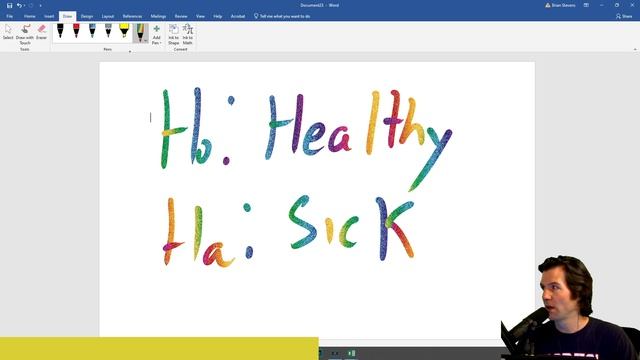Switch to the Insert ribbon tab
This screenshot has width=640, height=360.
(x=49, y=16)
